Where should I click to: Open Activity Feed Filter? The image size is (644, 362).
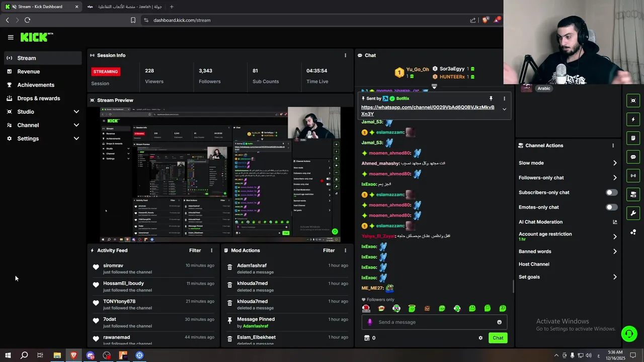point(195,250)
